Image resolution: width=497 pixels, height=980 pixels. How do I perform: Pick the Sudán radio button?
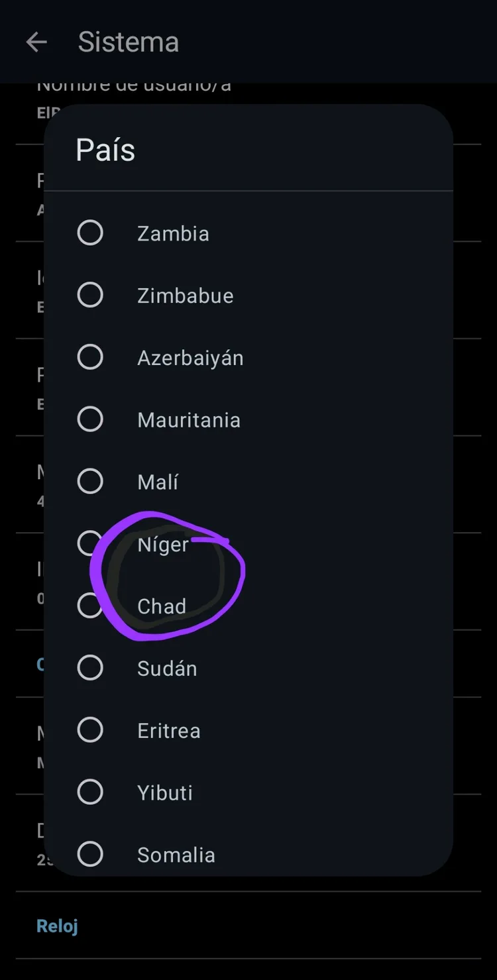(x=90, y=668)
